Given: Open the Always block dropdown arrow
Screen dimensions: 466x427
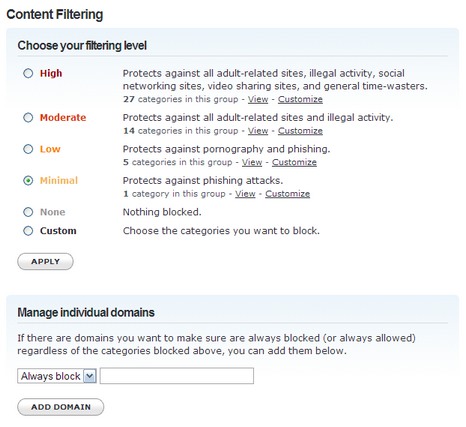Looking at the screenshot, I should (90, 376).
